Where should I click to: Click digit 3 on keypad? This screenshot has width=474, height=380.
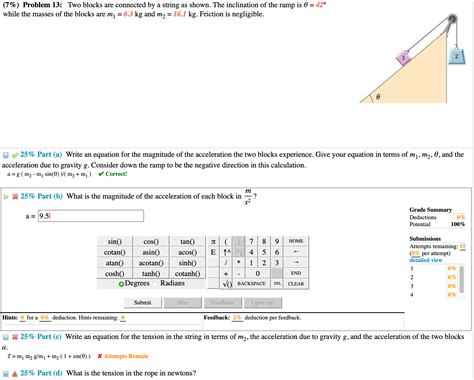tap(277, 263)
